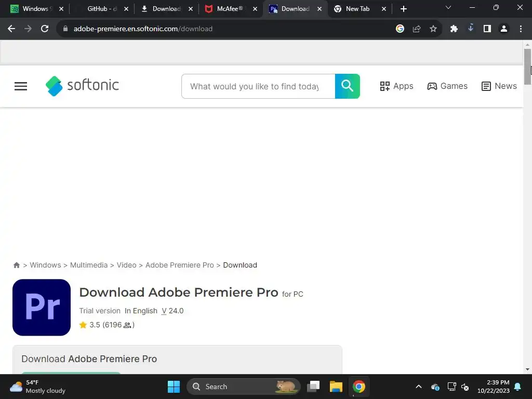This screenshot has width=532, height=399.
Task: Open Chrome three-dot menu
Action: tap(521, 29)
